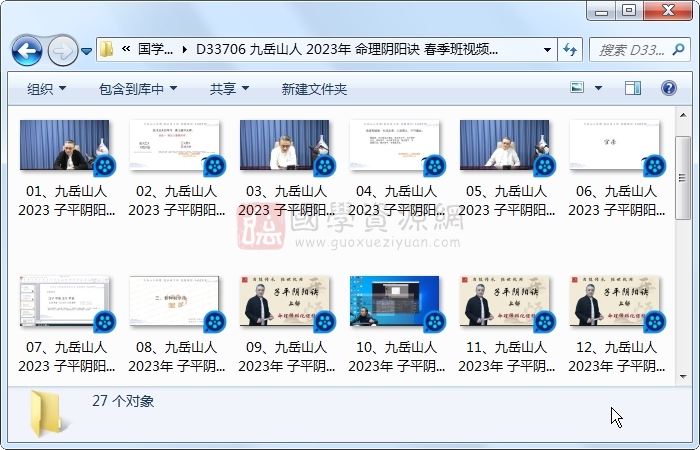Click video player badge on file 12

(x=655, y=322)
